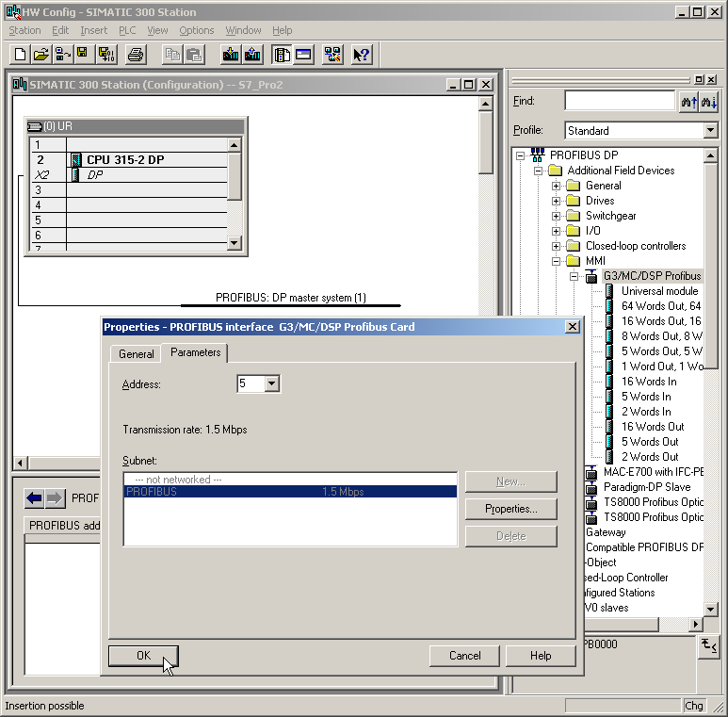The height and width of the screenshot is (717, 728).
Task: Select the Paradigm-DP Slave device icon
Action: tap(591, 487)
